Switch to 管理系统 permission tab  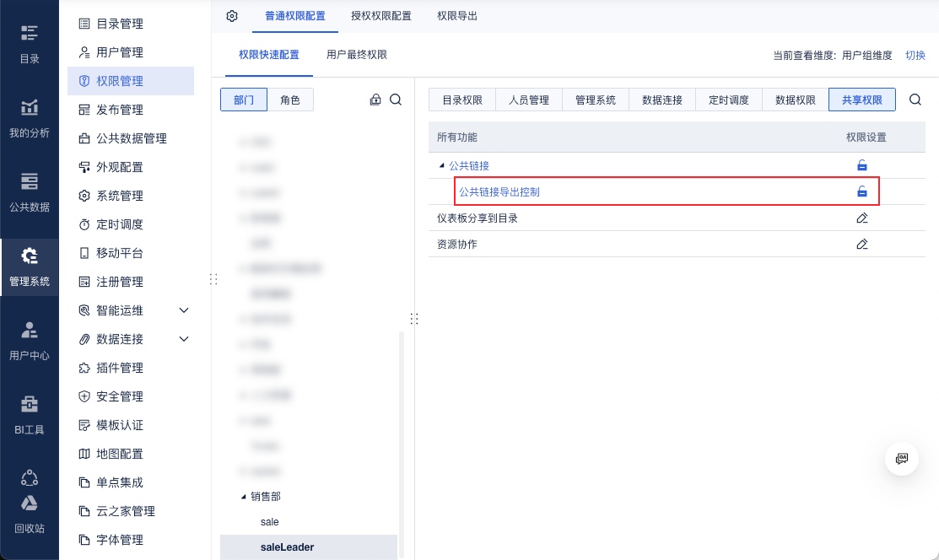point(596,100)
